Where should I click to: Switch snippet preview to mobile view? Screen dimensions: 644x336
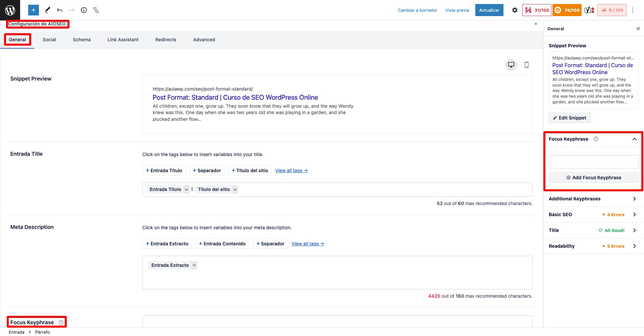pos(527,65)
